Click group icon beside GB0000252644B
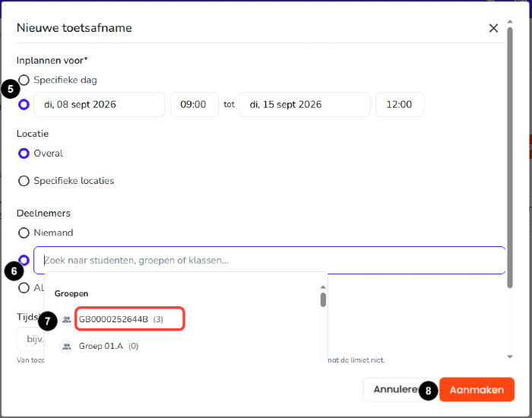The image size is (532, 418). (x=67, y=319)
